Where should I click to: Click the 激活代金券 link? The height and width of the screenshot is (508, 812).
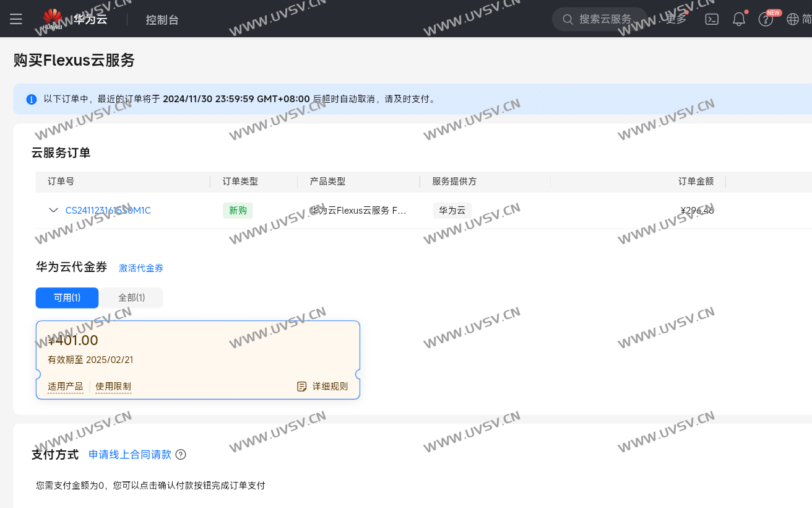tap(141, 268)
